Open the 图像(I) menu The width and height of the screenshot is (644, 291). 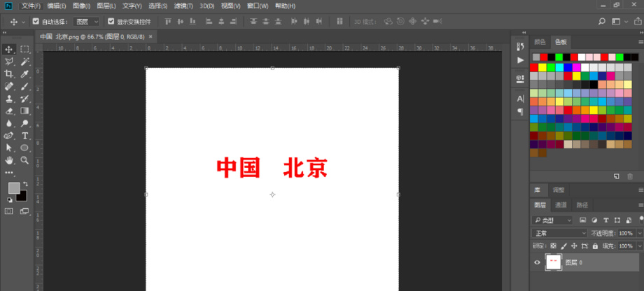81,6
